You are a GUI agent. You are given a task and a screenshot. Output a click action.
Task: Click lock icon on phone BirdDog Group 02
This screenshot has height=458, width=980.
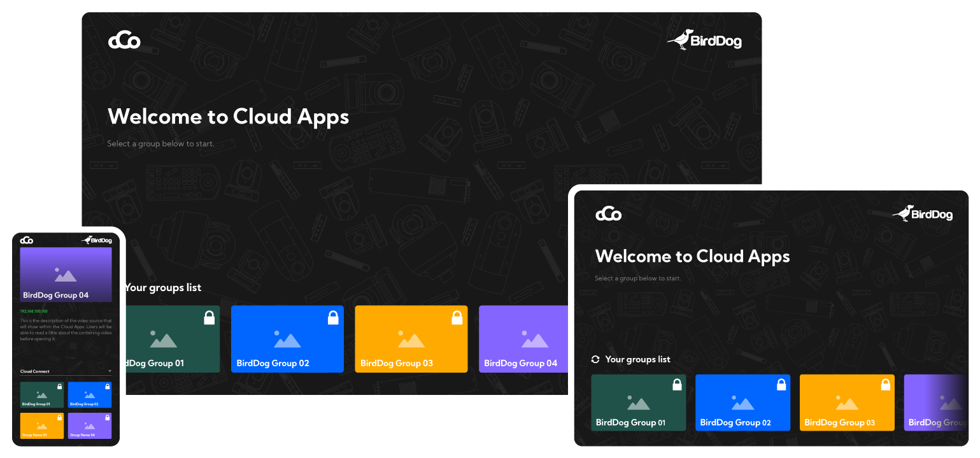[x=107, y=387]
